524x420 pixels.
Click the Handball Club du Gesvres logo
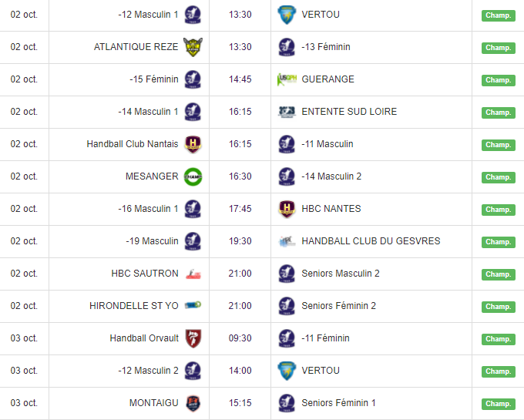(287, 241)
